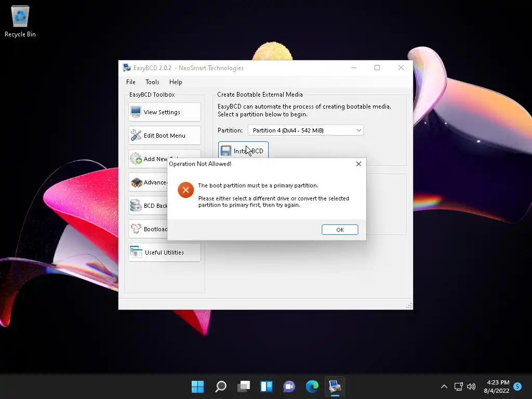
Task: Open Add New Entry section
Action: pyautogui.click(x=148, y=159)
